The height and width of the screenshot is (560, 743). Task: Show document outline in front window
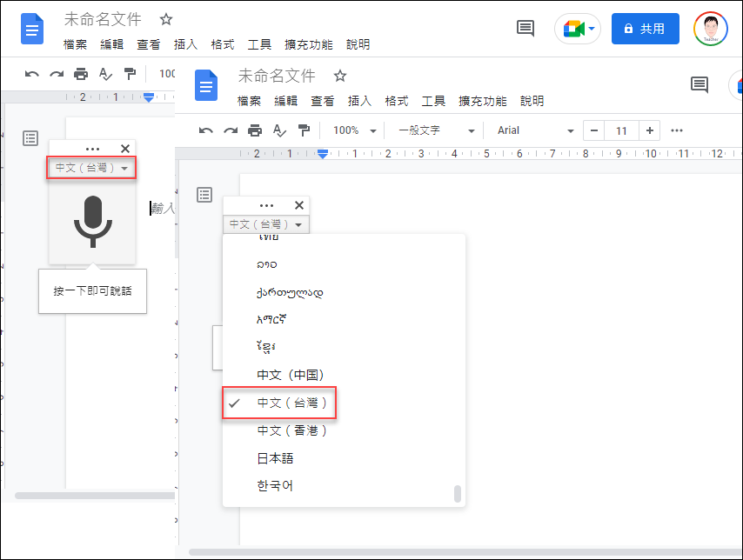[x=204, y=195]
